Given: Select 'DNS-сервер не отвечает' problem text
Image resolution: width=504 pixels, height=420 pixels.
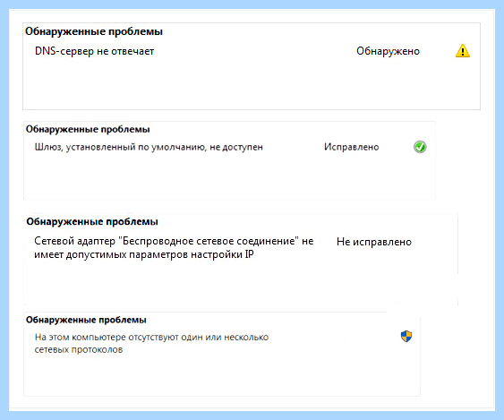Looking at the screenshot, I should [94, 51].
